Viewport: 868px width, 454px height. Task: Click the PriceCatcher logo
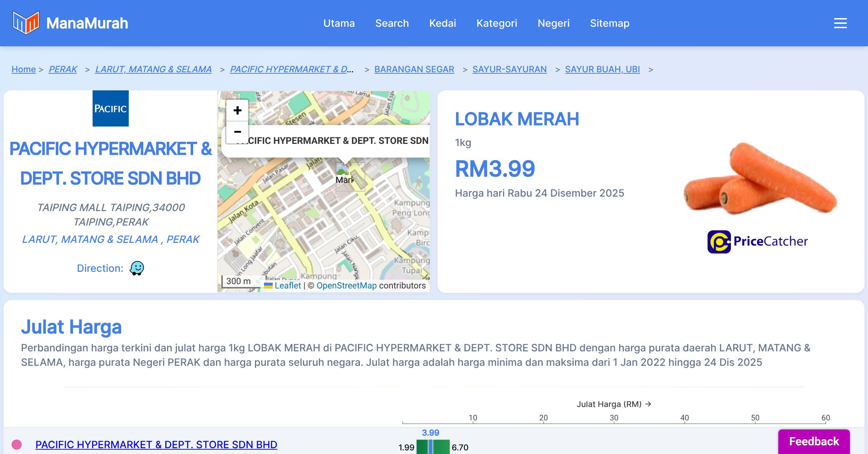point(757,241)
